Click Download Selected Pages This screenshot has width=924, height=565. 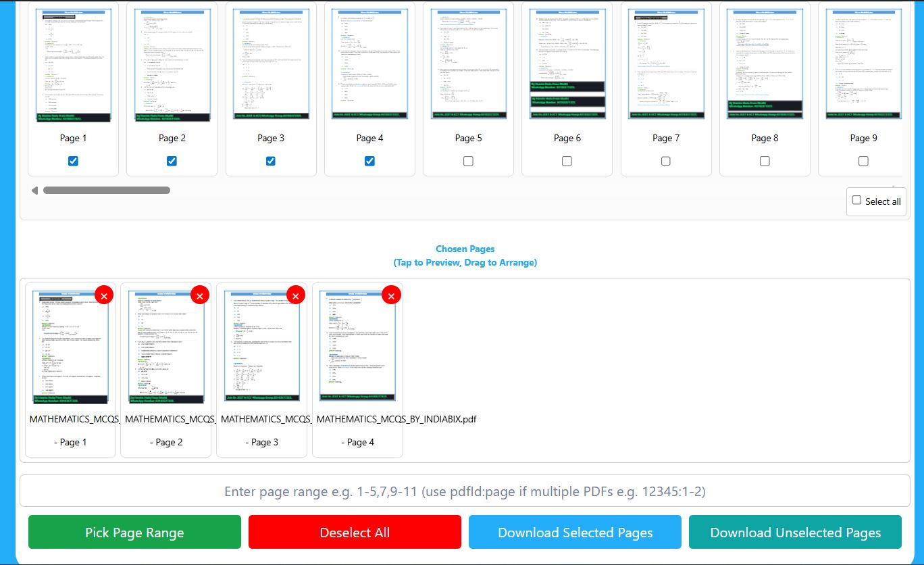575,532
